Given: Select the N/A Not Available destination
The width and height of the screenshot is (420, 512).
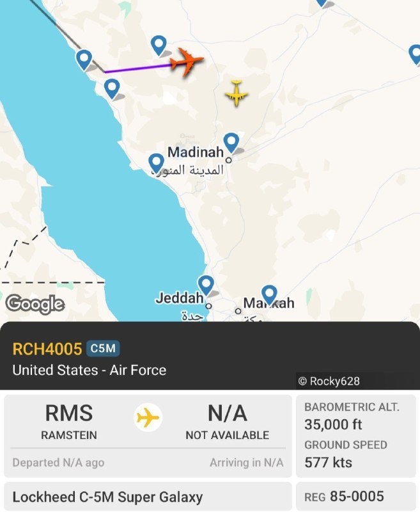Looking at the screenshot, I should click(x=227, y=422).
